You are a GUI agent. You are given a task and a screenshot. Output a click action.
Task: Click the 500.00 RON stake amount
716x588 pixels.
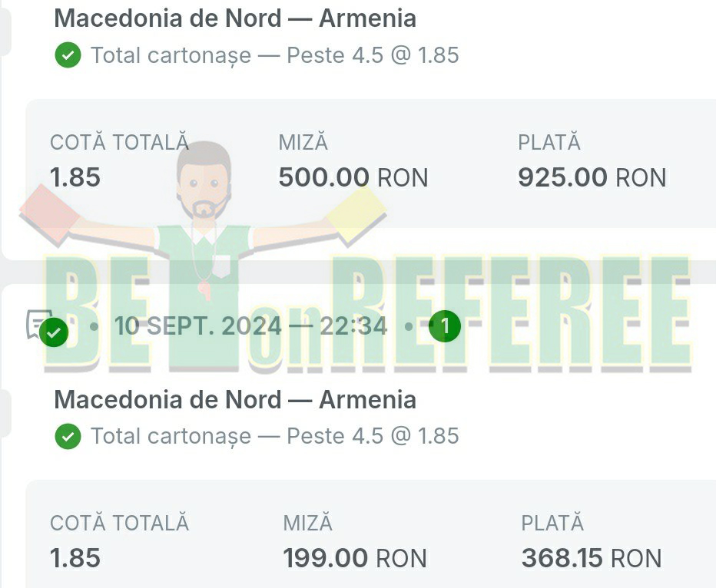pos(353,178)
